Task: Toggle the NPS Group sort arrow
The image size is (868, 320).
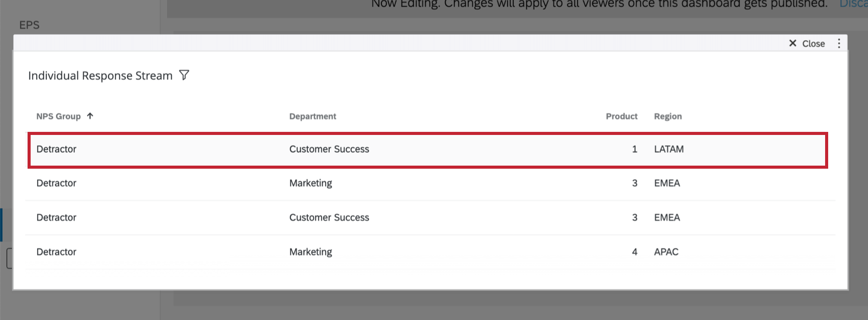Action: click(x=90, y=116)
